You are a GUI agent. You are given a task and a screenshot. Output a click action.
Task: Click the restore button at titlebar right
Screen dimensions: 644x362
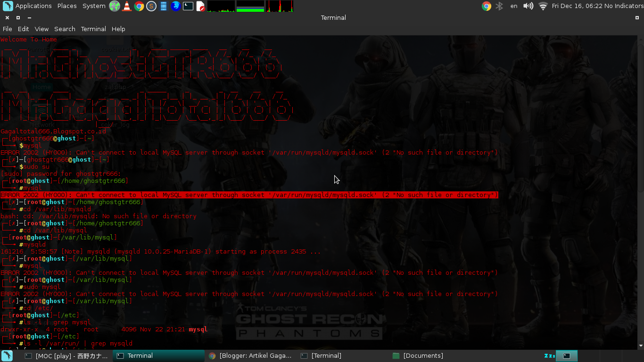[637, 18]
